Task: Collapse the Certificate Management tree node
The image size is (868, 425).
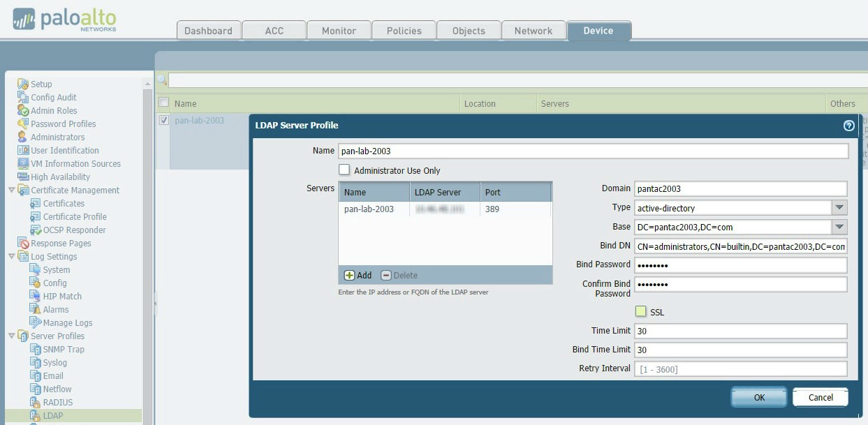Action: tap(11, 190)
